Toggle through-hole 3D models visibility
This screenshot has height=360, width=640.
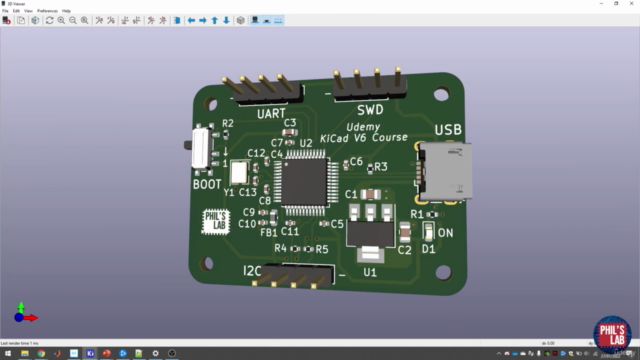coord(255,20)
